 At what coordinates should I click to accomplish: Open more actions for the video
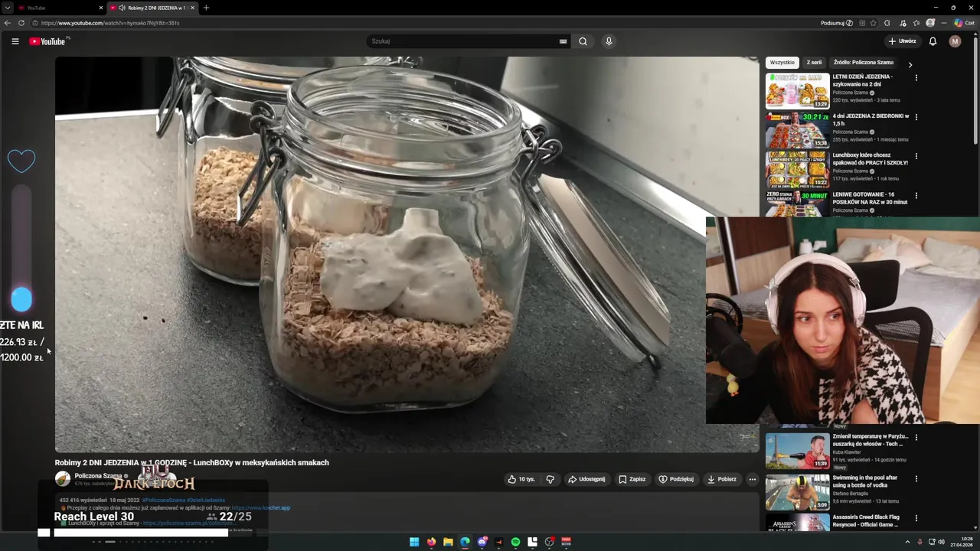point(752,479)
